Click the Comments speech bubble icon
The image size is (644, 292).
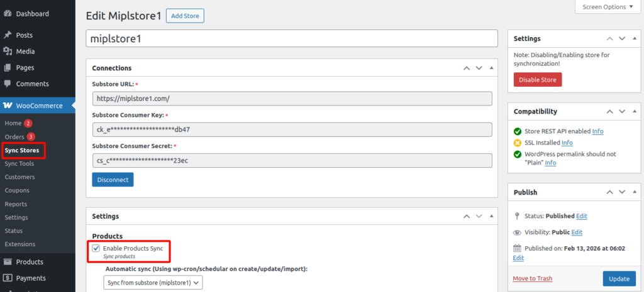pos(8,84)
